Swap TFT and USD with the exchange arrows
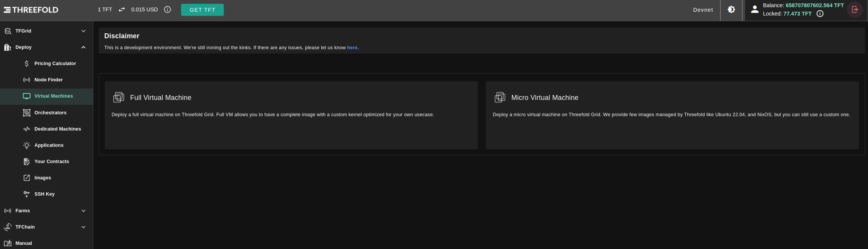868x249 pixels. 122,9
